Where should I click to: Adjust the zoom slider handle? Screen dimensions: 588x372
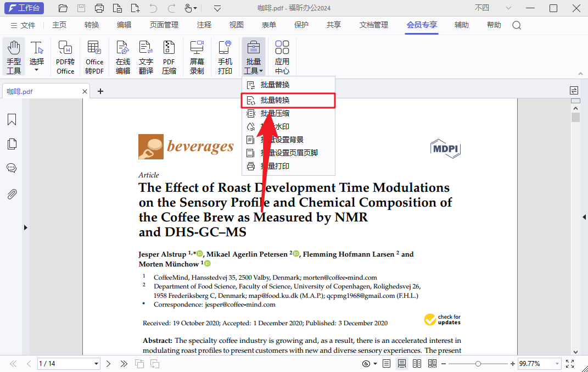[x=478, y=364]
